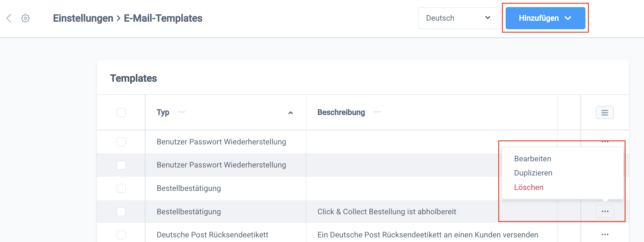This screenshot has height=242, width=644.
Task: Click the Typ sort arrow
Action: [290, 113]
